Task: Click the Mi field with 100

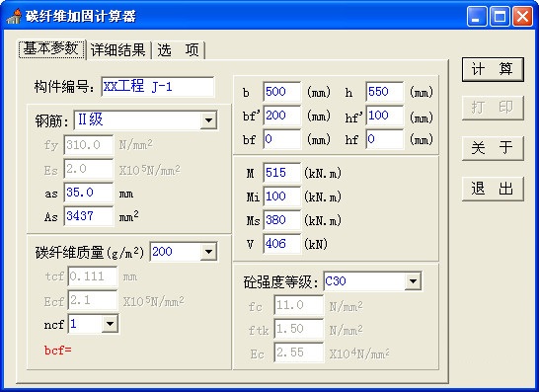Action: coord(282,196)
